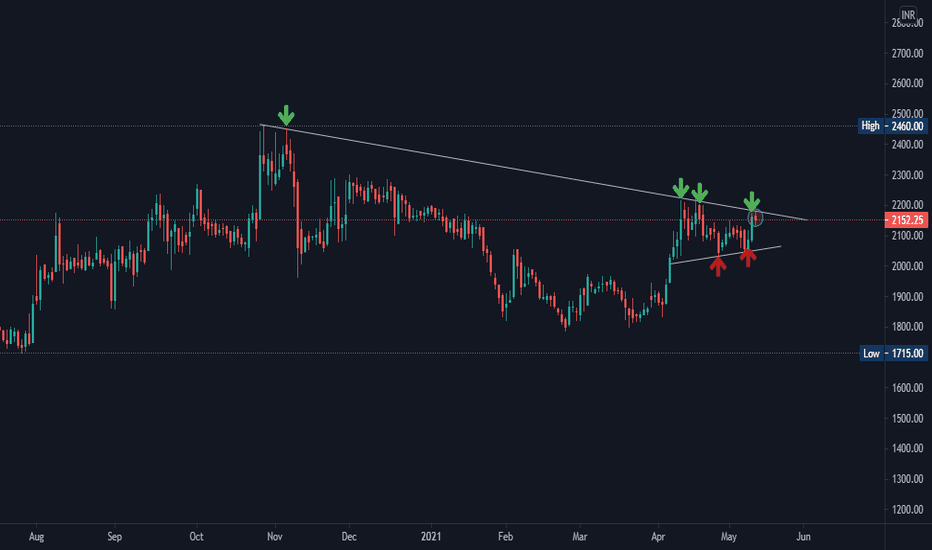Click the 1500.00 price axis label
Image resolution: width=932 pixels, height=550 pixels.
click(x=907, y=418)
